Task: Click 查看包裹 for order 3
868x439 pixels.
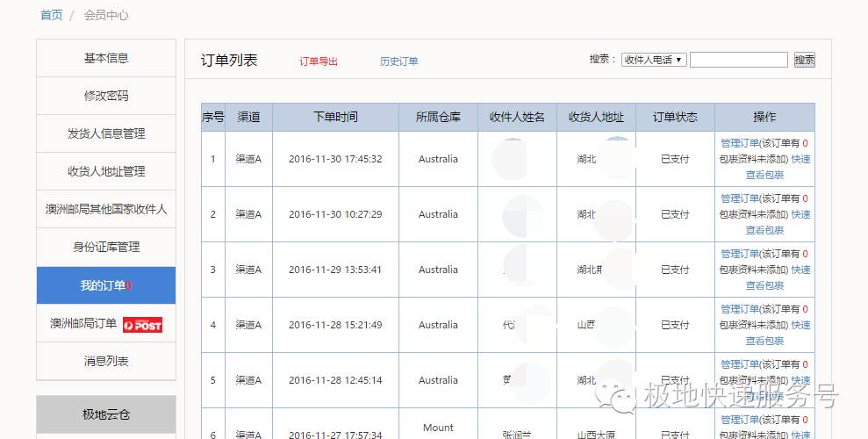Action: point(764,285)
